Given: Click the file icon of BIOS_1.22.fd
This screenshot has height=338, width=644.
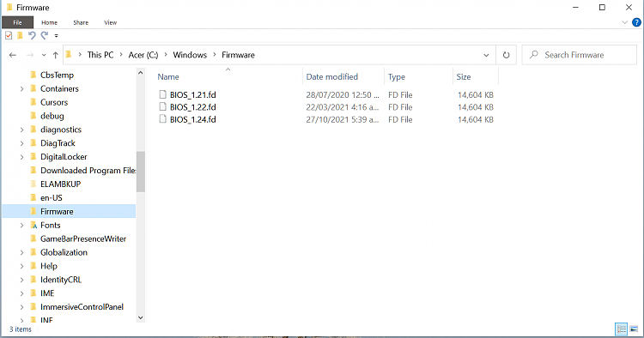Looking at the screenshot, I should coord(162,106).
